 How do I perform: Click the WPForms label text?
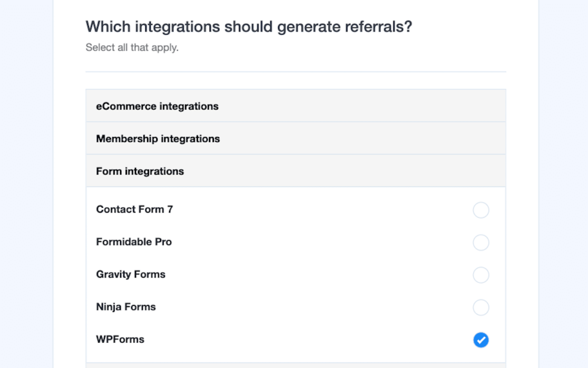coord(120,340)
